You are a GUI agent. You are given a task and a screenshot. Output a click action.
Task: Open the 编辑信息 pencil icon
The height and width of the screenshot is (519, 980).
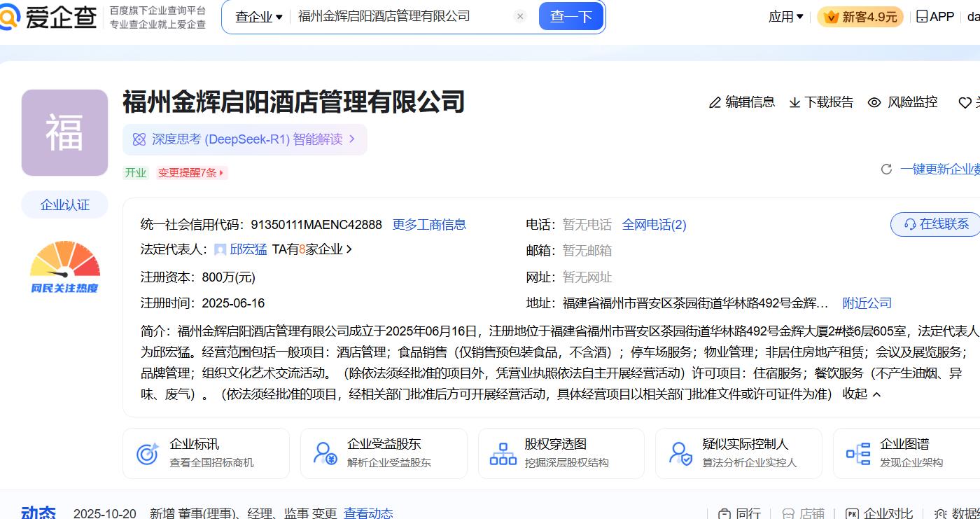pyautogui.click(x=715, y=102)
